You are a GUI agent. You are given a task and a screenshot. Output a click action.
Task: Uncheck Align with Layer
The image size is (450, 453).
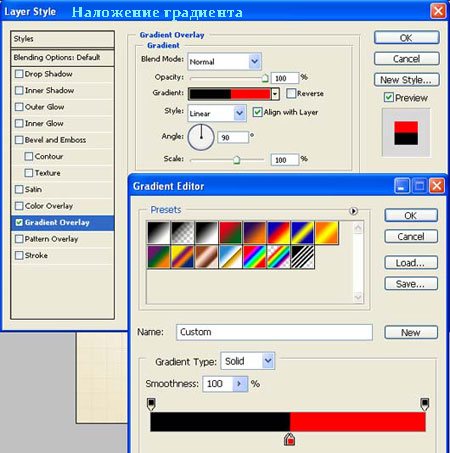pos(257,112)
